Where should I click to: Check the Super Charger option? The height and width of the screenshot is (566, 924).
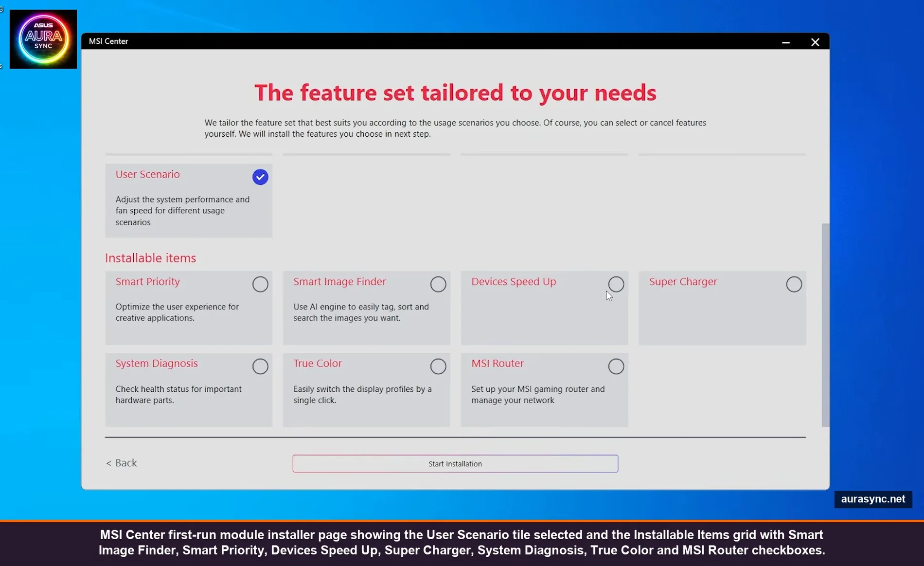(794, 284)
